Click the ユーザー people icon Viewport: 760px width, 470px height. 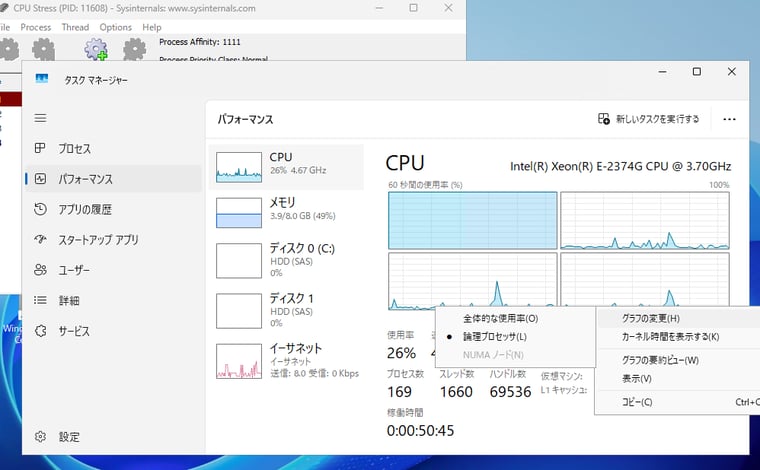[40, 270]
